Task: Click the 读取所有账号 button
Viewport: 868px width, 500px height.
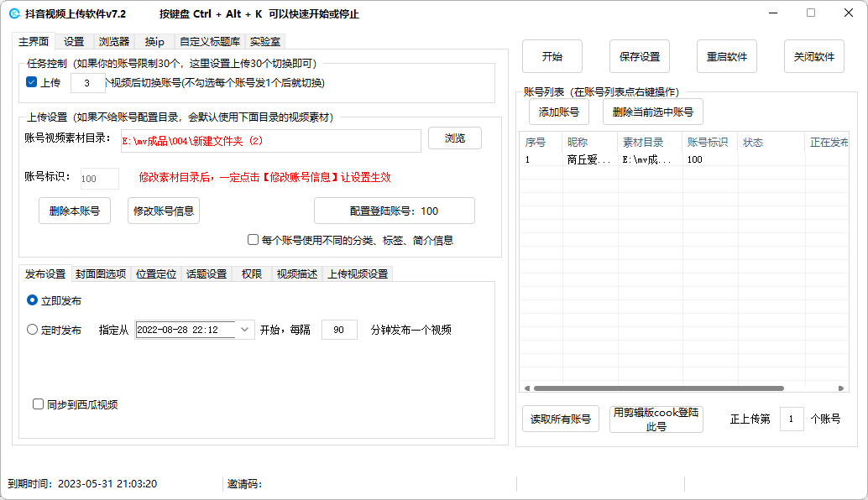Action: [561, 419]
